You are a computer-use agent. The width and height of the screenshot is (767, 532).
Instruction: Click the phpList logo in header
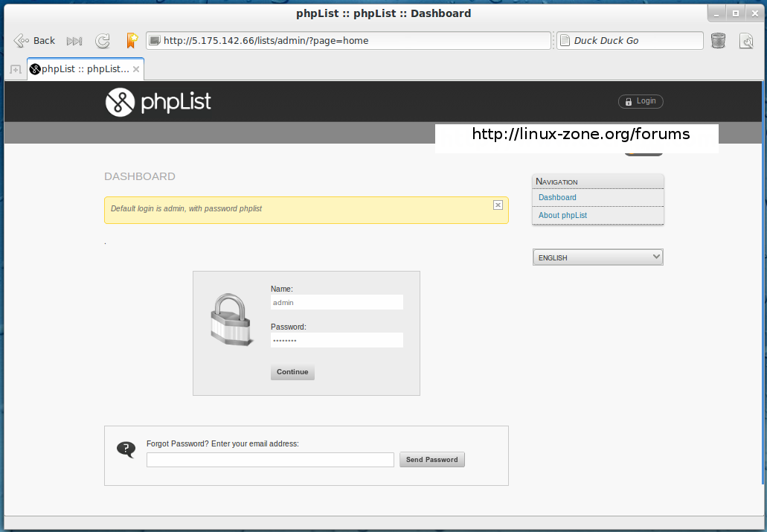point(158,102)
